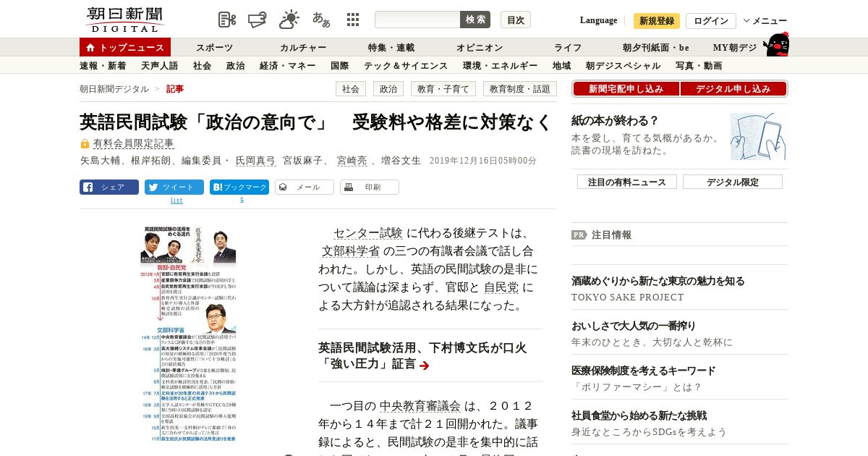Image resolution: width=868 pixels, height=456 pixels.
Task: Click the デジタル申し込み button
Action: point(733,89)
